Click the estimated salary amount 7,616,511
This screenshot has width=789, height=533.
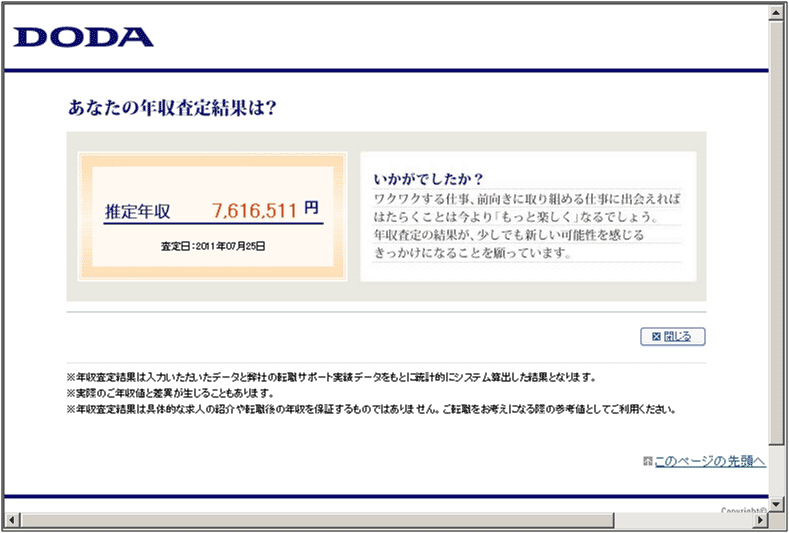254,210
